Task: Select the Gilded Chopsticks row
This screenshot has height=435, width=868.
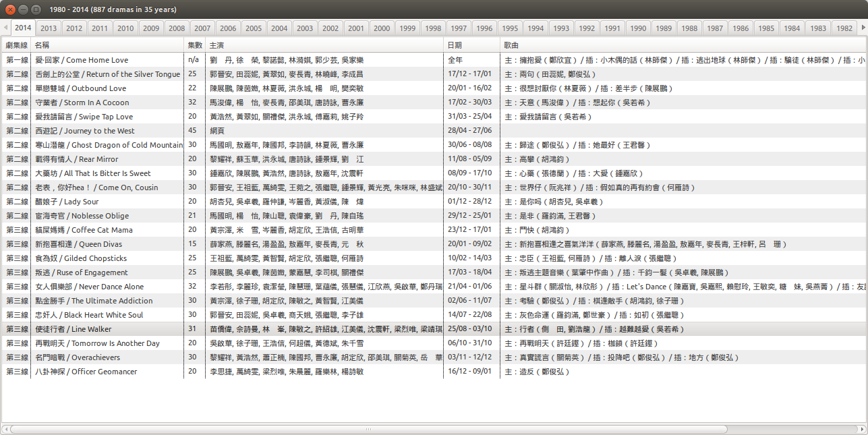Action: [434, 258]
